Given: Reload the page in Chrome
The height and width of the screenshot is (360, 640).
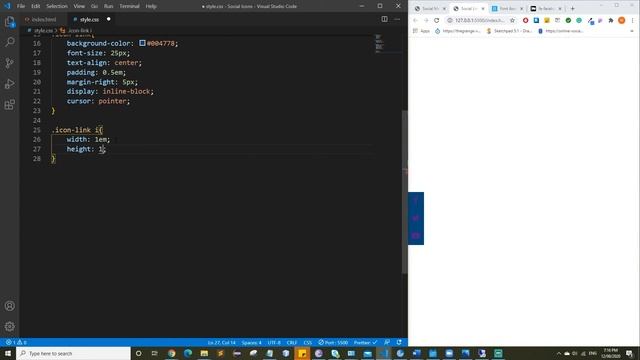Looking at the screenshot, I should (x=437, y=20).
